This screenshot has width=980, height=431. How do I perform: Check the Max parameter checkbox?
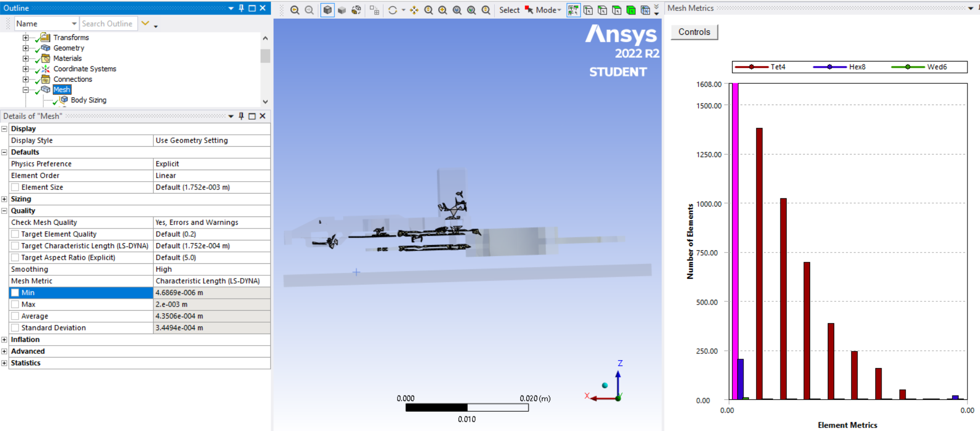tap(15, 305)
